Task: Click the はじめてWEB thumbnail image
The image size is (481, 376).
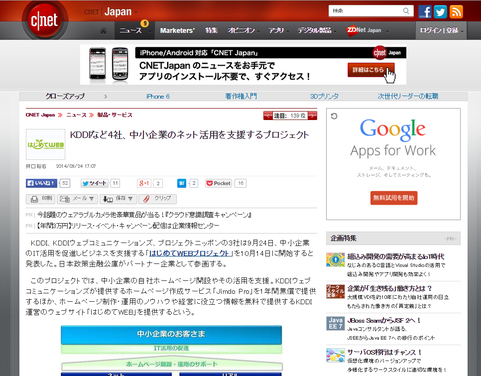Action: (x=46, y=144)
